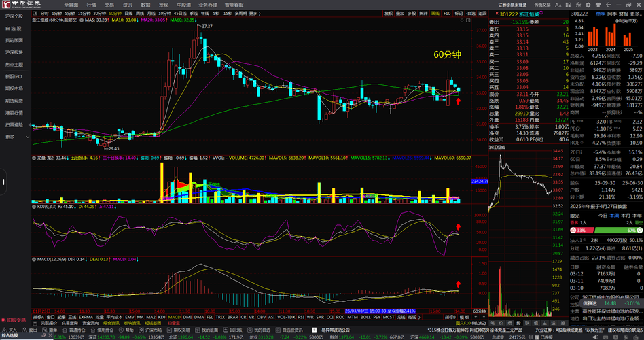Image resolution: width=644 pixels, height=340 pixels.
Task: Switch chart to 5分钟 period
Action: click(70, 13)
